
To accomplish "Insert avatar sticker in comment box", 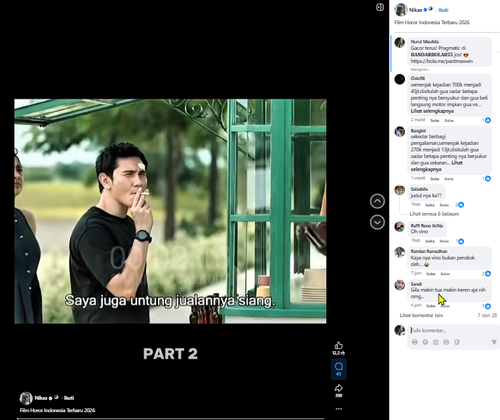I will pos(415,342).
